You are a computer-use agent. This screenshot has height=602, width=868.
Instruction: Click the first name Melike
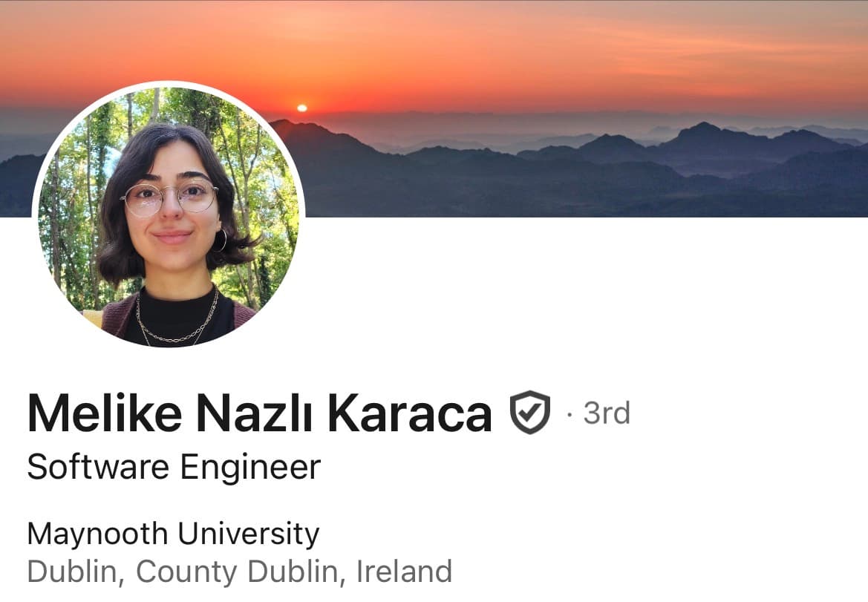(x=105, y=413)
